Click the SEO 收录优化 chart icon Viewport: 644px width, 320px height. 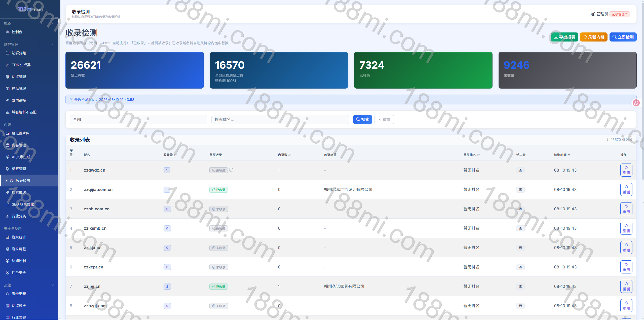click(8, 204)
